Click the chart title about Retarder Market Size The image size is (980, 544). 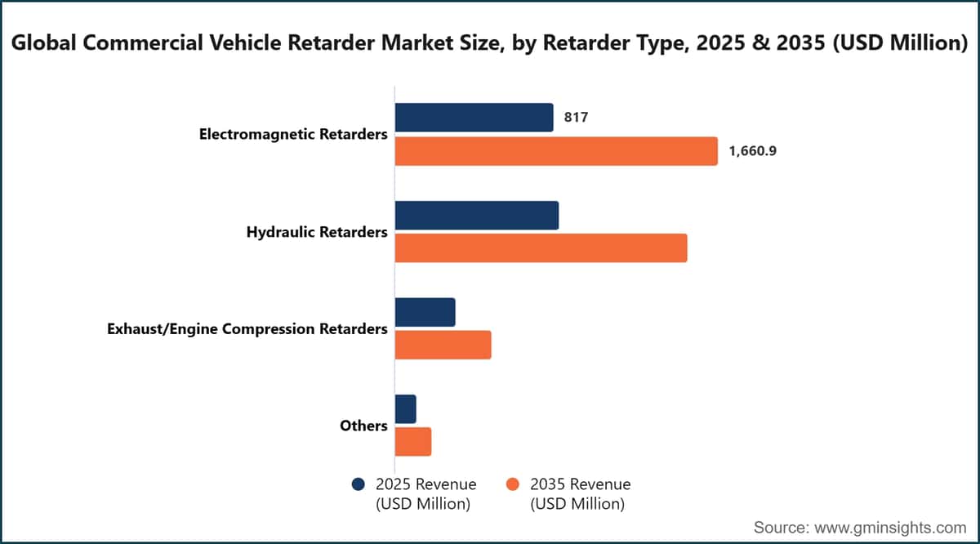tap(490, 42)
